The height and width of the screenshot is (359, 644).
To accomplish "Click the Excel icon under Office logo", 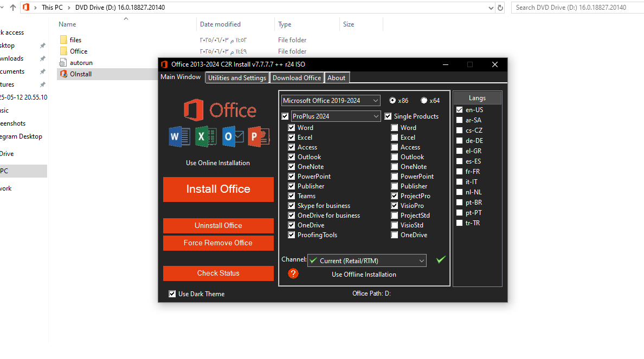I will point(206,136).
